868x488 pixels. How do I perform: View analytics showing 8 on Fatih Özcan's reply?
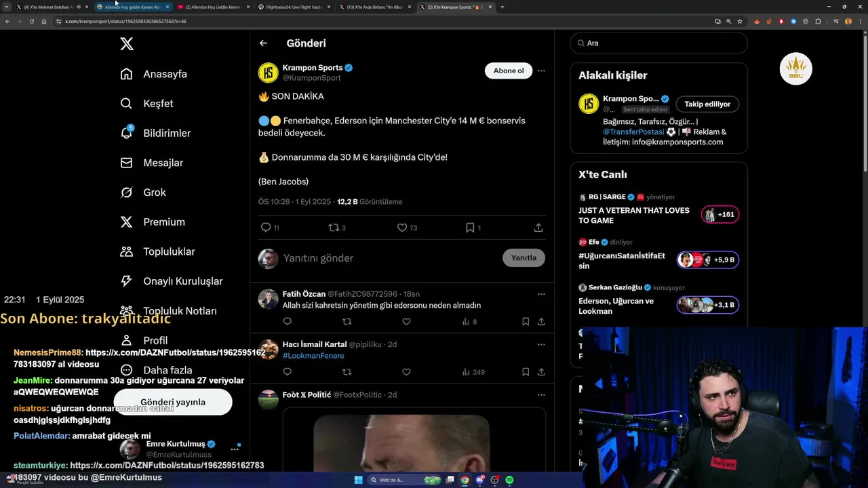[469, 322]
